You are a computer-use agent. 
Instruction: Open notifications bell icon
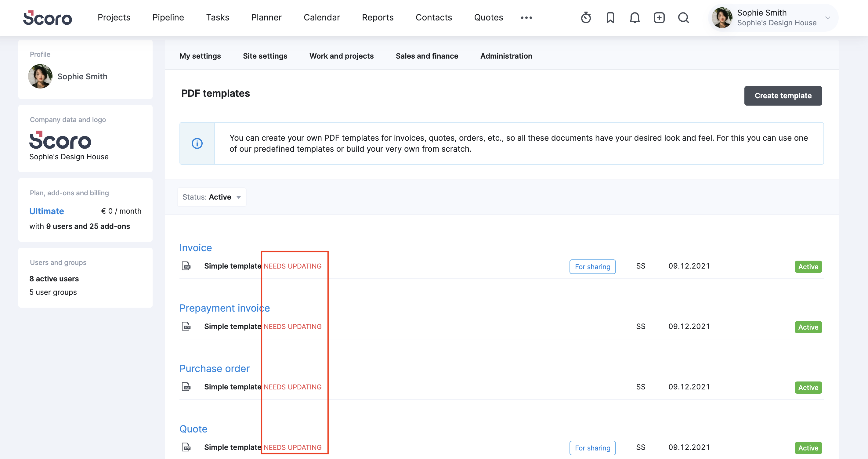coord(635,17)
